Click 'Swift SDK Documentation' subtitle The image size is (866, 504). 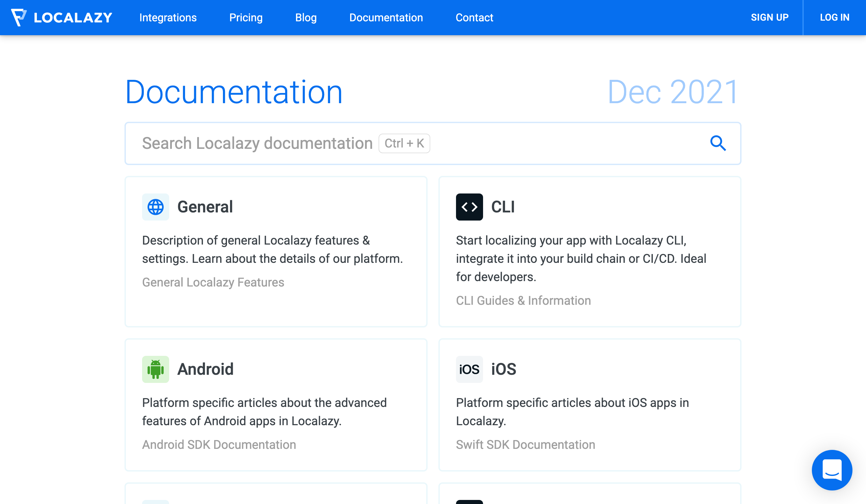click(x=525, y=445)
